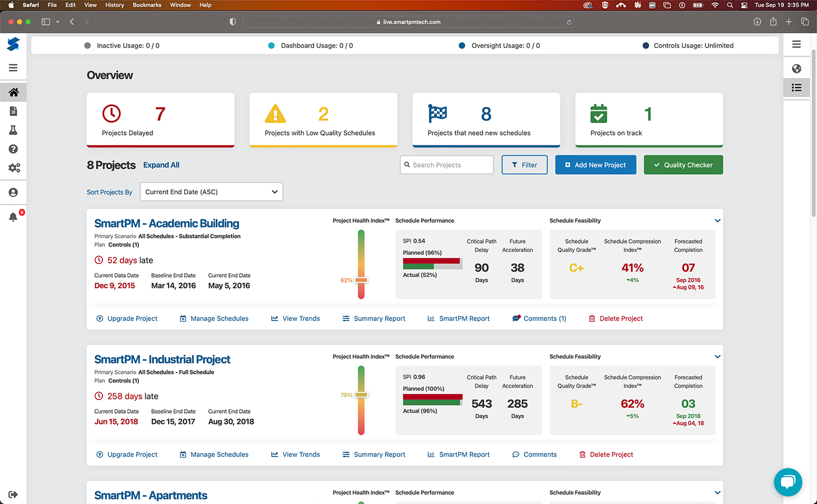The height and width of the screenshot is (504, 817).
Task: Click Academic Building planned vs actual progress bar
Action: [x=432, y=264]
